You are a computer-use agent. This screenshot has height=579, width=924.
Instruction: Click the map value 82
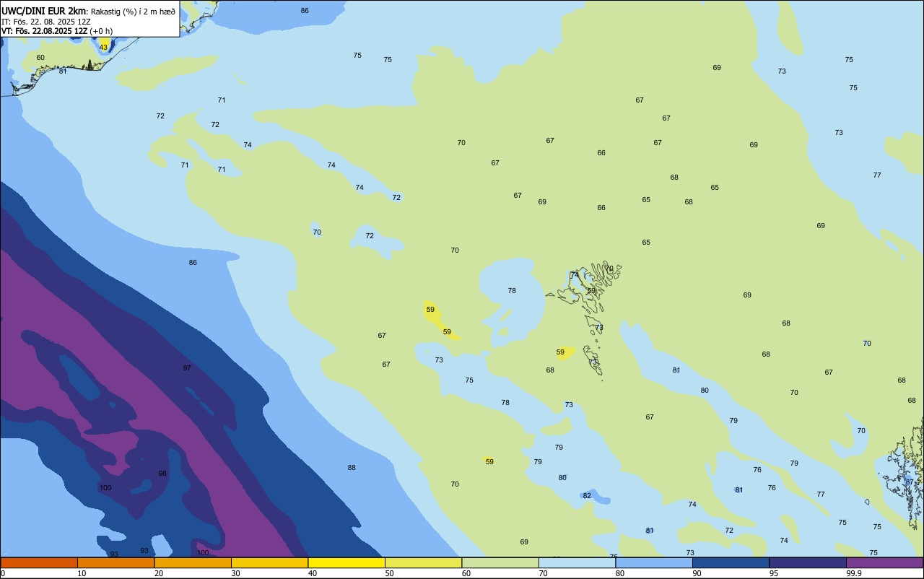click(x=587, y=495)
